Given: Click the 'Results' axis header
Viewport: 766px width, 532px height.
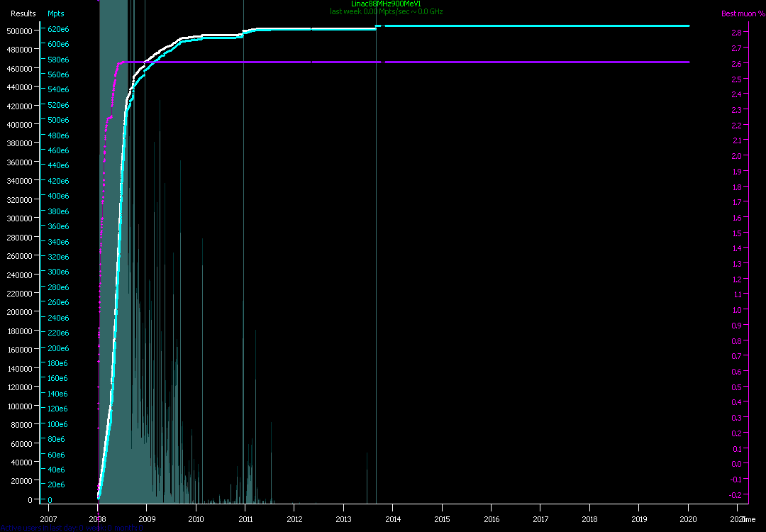Looking at the screenshot, I should [23, 13].
